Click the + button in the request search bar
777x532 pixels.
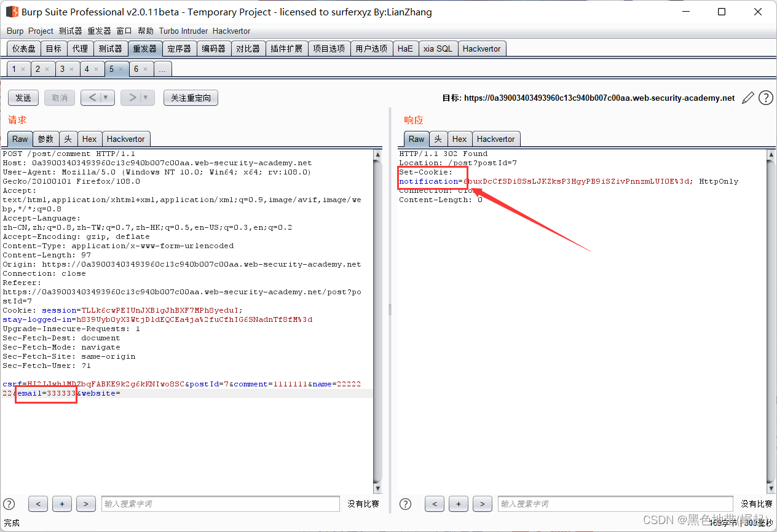tap(62, 504)
